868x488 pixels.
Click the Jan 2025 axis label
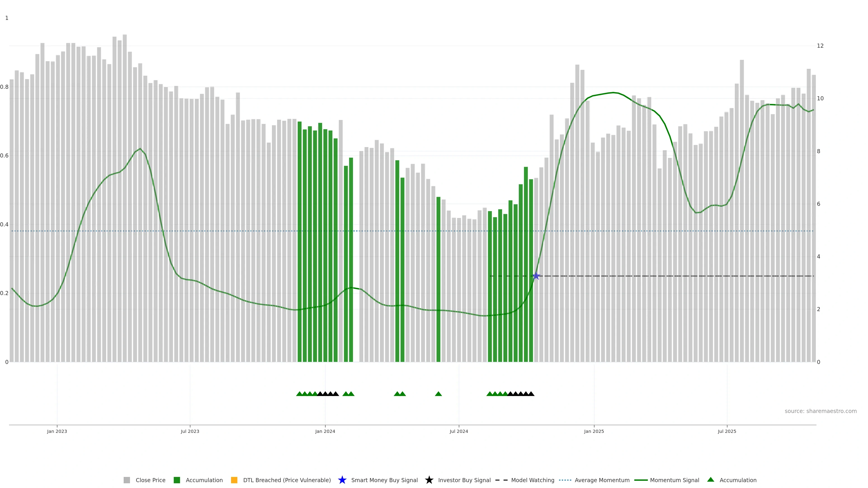coord(594,432)
